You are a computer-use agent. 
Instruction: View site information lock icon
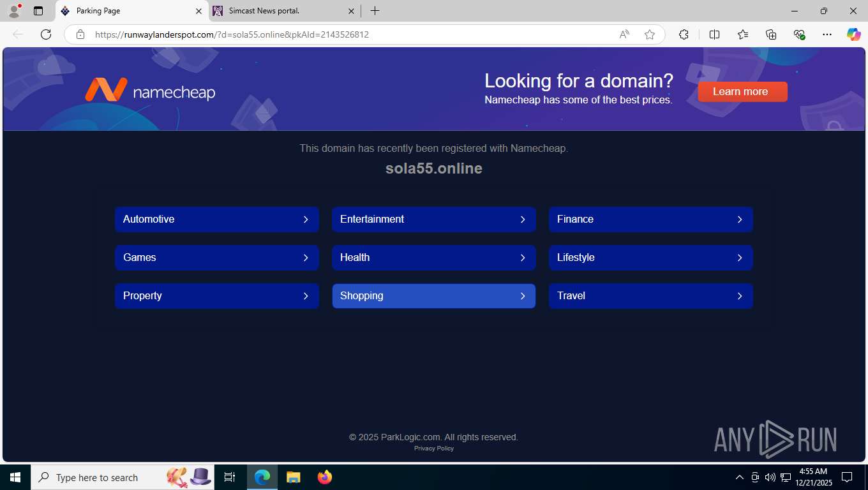point(80,34)
